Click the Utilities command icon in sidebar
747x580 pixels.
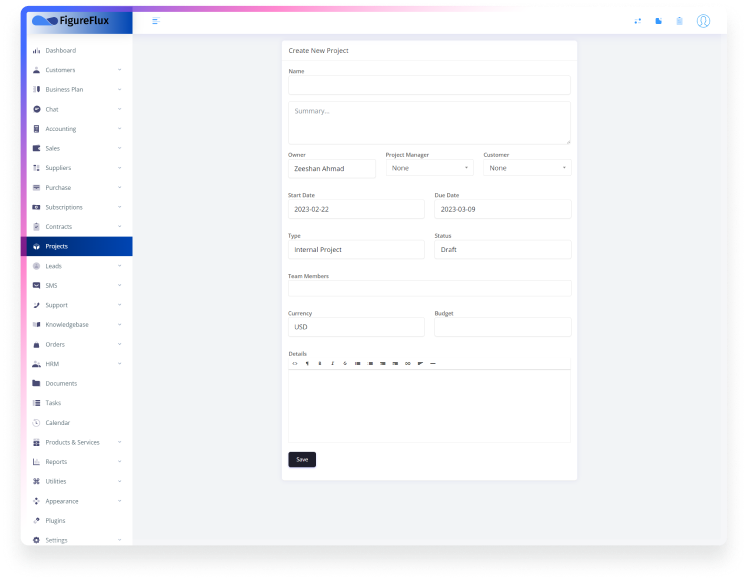pyautogui.click(x=36, y=481)
